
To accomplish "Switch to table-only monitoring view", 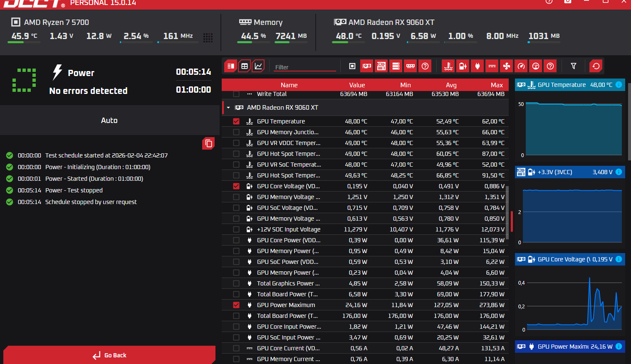I will pyautogui.click(x=245, y=66).
